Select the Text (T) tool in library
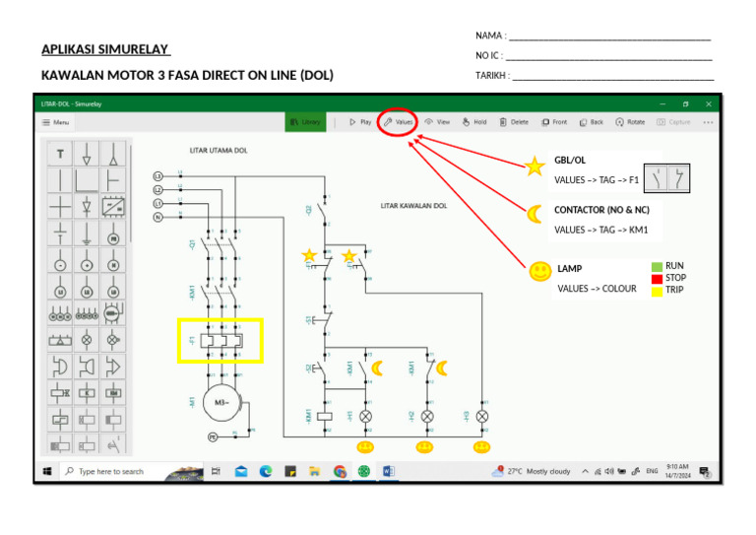The height and width of the screenshot is (535, 756). tap(60, 154)
